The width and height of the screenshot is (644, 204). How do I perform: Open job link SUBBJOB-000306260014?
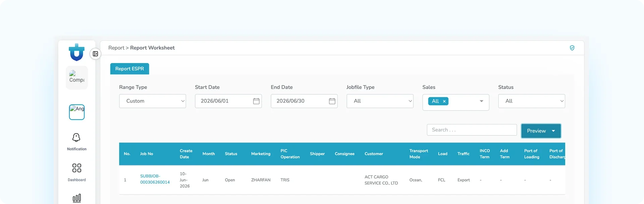tap(155, 179)
